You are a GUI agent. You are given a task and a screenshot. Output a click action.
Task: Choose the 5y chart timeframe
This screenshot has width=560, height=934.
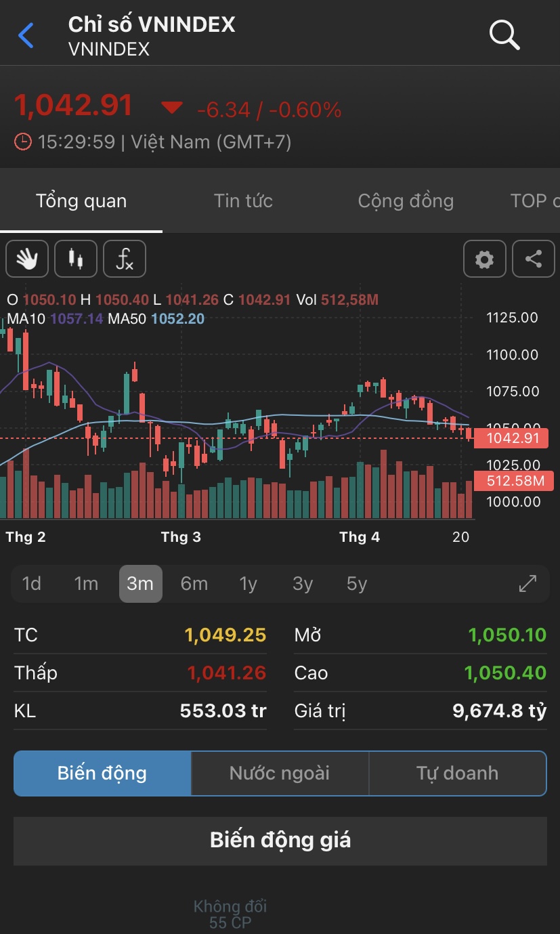coord(357,584)
